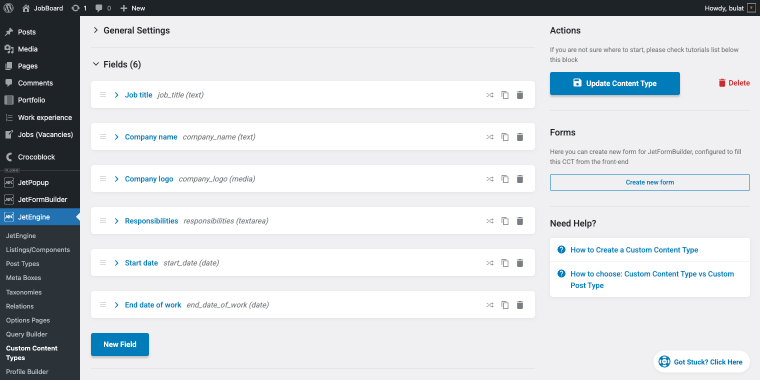Grab the drag handle of Company name field
760x380 pixels.
click(103, 137)
